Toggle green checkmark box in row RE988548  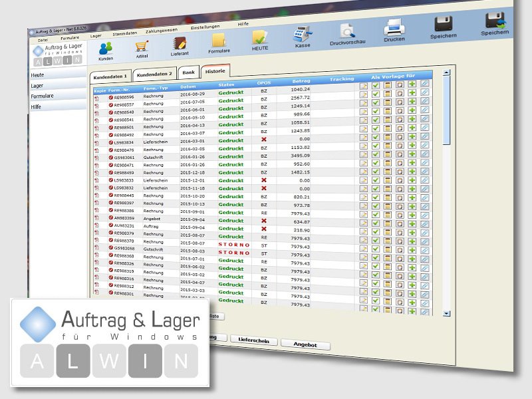pyautogui.click(x=376, y=102)
